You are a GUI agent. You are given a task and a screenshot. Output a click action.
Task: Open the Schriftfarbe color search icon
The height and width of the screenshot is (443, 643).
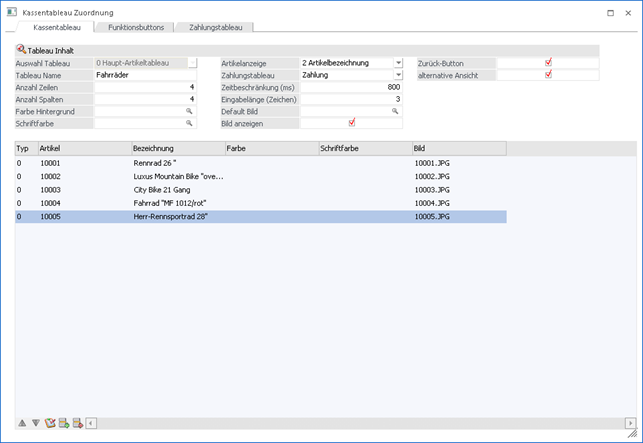pyautogui.click(x=188, y=123)
